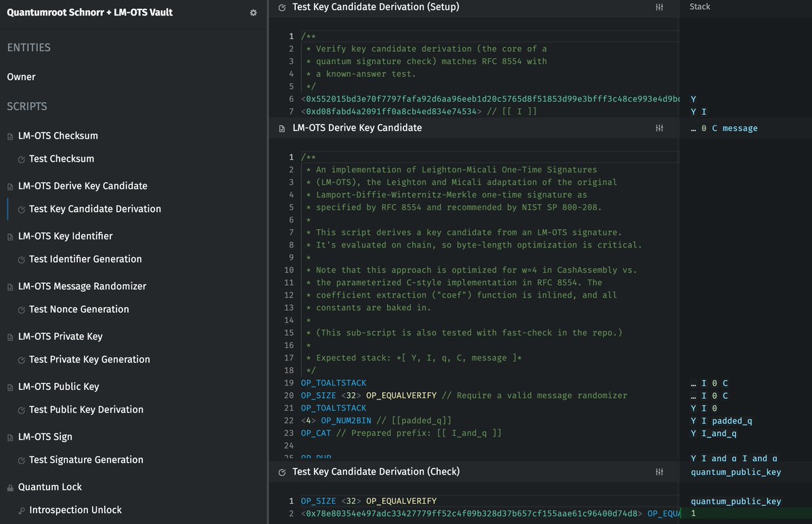812x524 pixels.
Task: Open the LM-OTS Message Randomizer script
Action: [x=82, y=286]
